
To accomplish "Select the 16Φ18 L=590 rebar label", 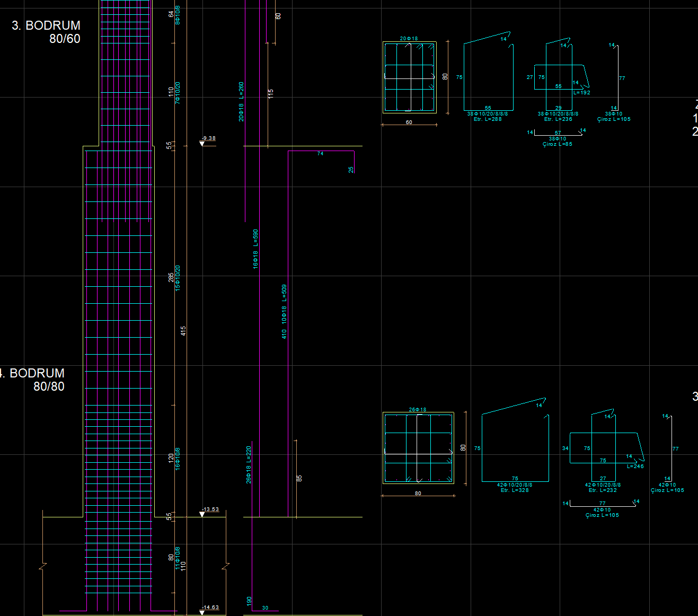I will [x=255, y=249].
